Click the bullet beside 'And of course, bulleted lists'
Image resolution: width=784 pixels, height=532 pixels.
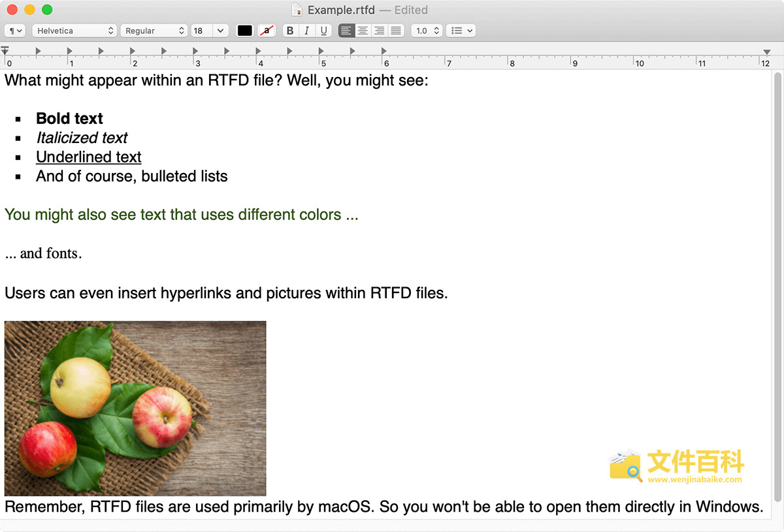pos(18,177)
